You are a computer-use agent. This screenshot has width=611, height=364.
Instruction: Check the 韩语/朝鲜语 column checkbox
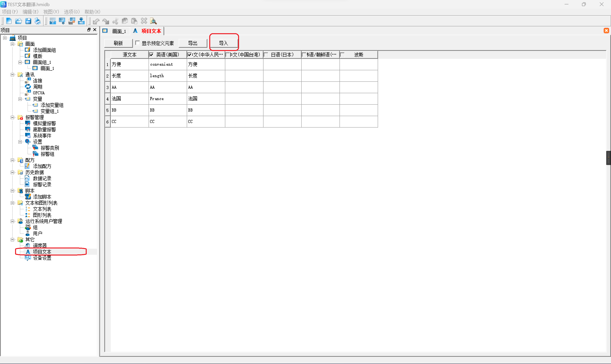pos(304,54)
